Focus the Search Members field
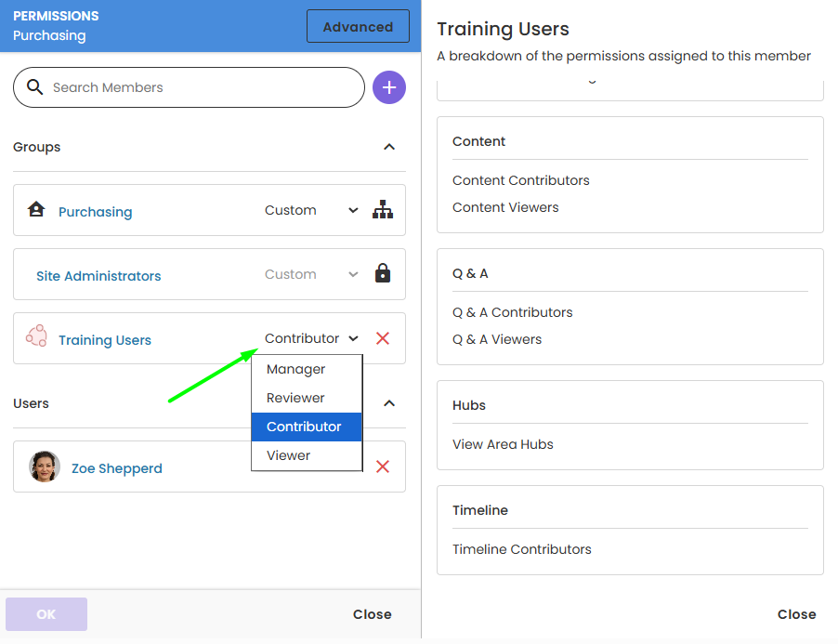Image resolution: width=838 pixels, height=644 pixels. coord(190,87)
